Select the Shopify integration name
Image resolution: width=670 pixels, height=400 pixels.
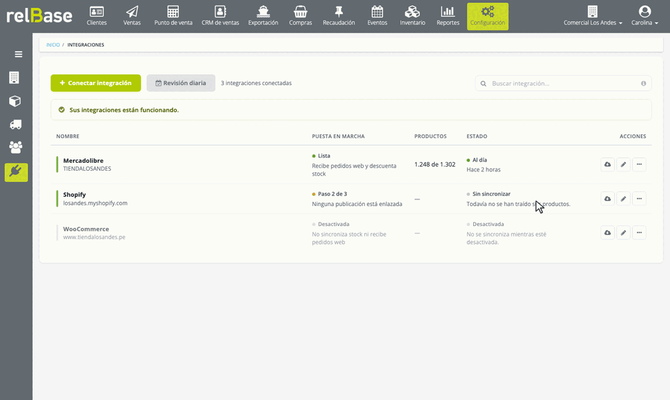(74, 194)
